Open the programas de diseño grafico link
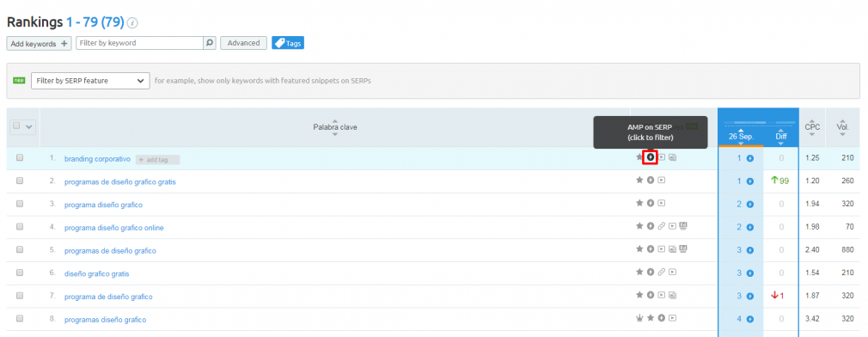Image resolution: width=868 pixels, height=337 pixels. 110,251
